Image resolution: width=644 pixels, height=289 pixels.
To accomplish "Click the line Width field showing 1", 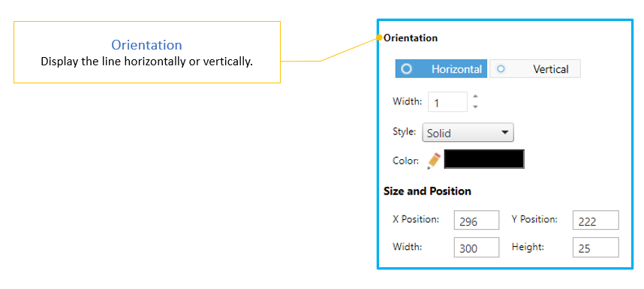I will click(447, 102).
